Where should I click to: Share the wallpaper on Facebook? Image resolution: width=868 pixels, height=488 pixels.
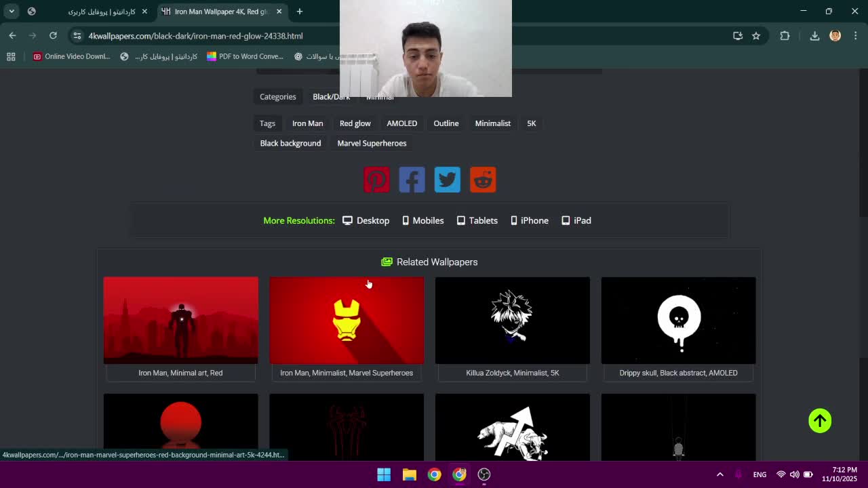pyautogui.click(x=412, y=179)
